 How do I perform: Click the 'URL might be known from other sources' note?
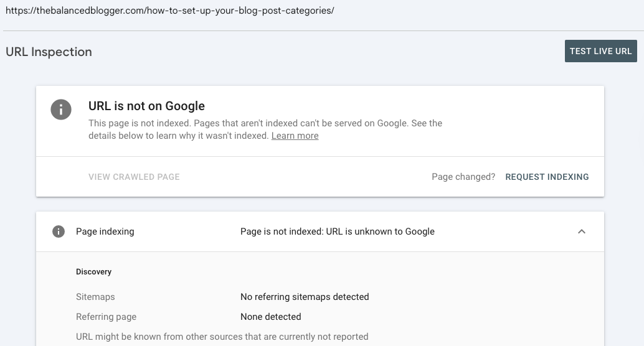click(222, 337)
